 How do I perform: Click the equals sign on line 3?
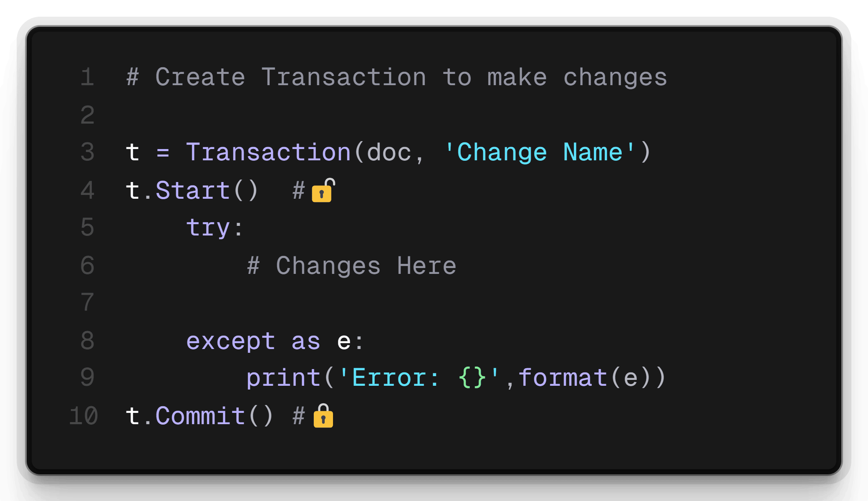(163, 152)
